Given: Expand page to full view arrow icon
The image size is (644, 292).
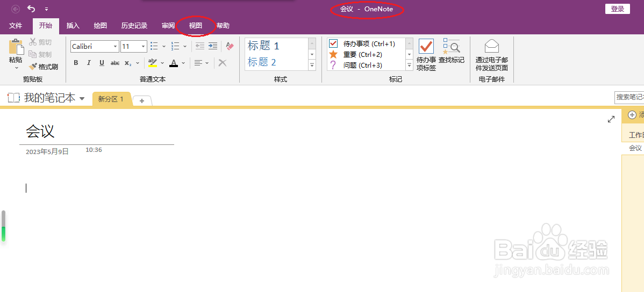Looking at the screenshot, I should (x=611, y=119).
